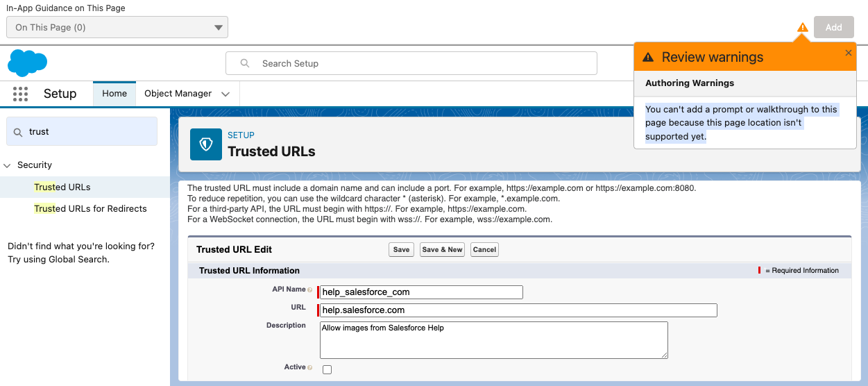Switch to the Home tab
This screenshot has width=868, height=386.
coord(114,94)
